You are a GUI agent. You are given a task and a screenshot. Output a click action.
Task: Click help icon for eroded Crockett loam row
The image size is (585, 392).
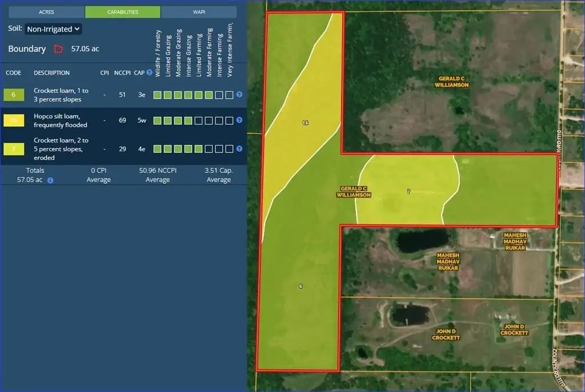[x=239, y=149]
